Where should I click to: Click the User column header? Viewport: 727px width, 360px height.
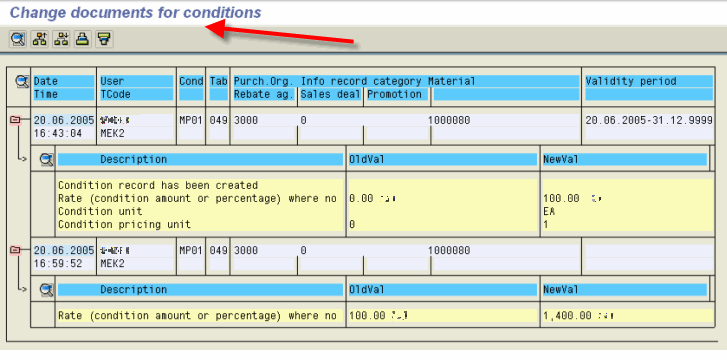pos(136,81)
